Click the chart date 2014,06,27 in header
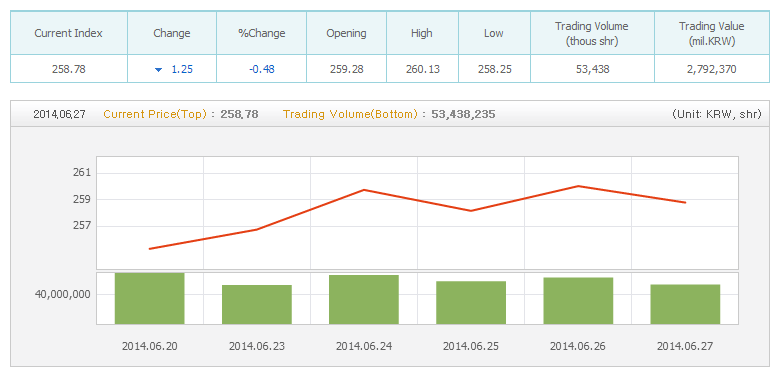Screen dimensions: 778x376 pyautogui.click(x=60, y=114)
